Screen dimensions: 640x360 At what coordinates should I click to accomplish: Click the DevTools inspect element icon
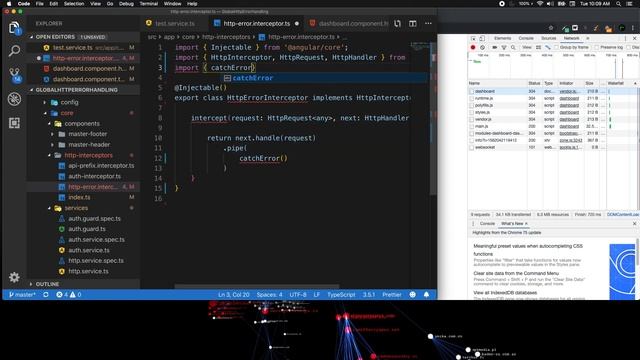pos(473,38)
